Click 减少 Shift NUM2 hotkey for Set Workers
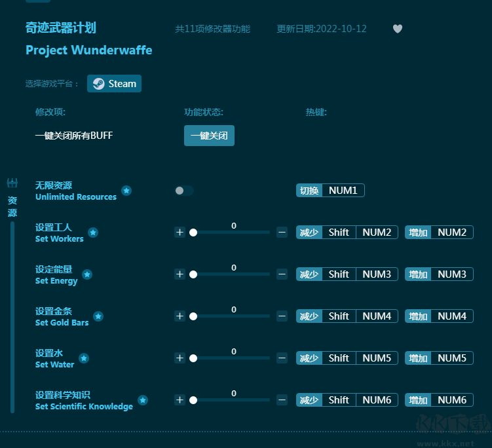 tap(347, 233)
